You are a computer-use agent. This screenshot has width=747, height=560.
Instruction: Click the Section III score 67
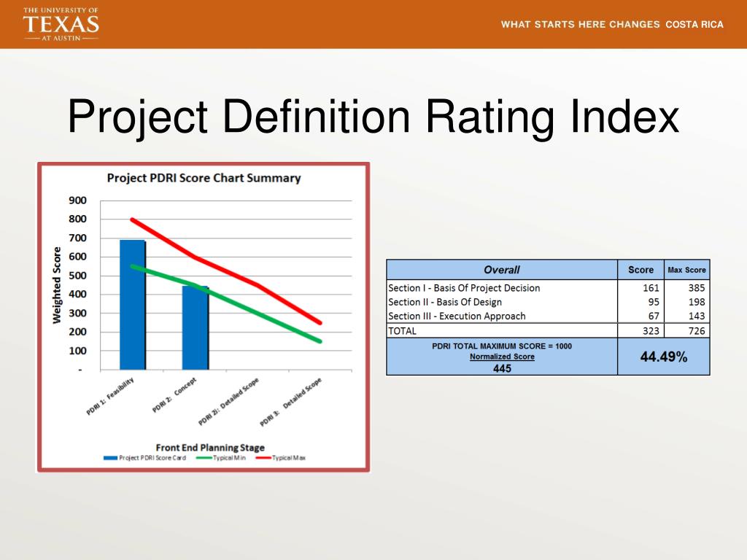coord(654,316)
